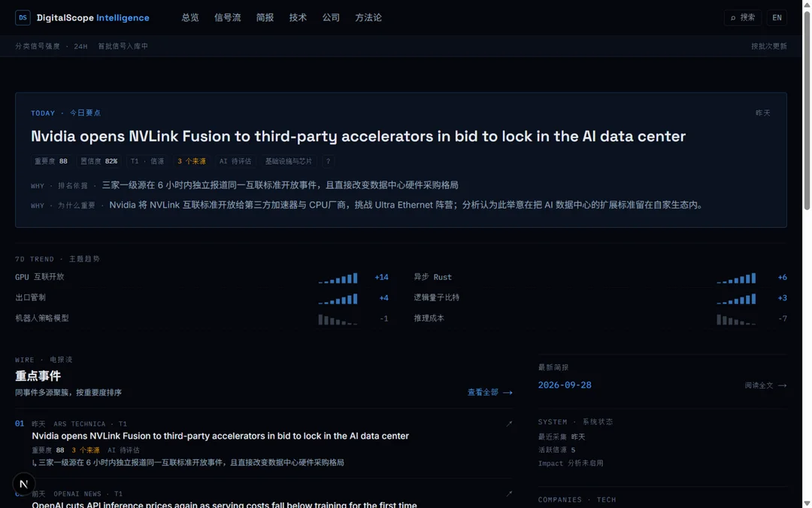Image resolution: width=812 pixels, height=508 pixels.
Task: Click the T1 · 信源 badge
Action: click(147, 161)
